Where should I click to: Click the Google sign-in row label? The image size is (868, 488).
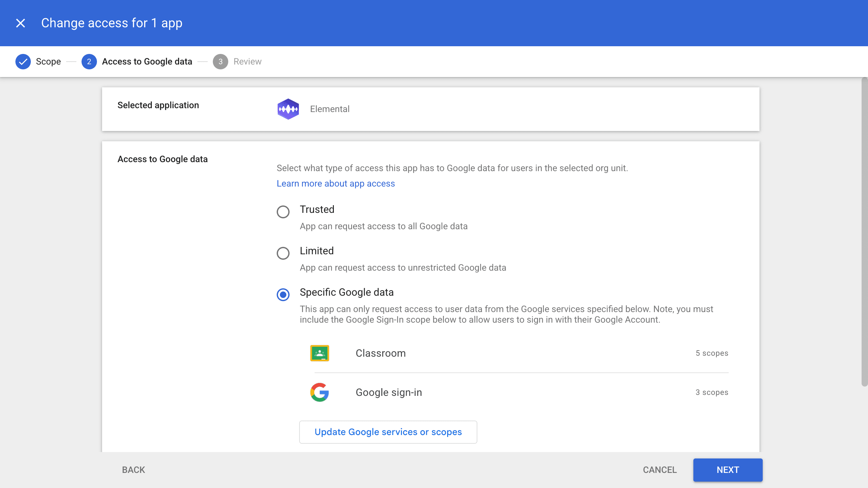click(389, 392)
